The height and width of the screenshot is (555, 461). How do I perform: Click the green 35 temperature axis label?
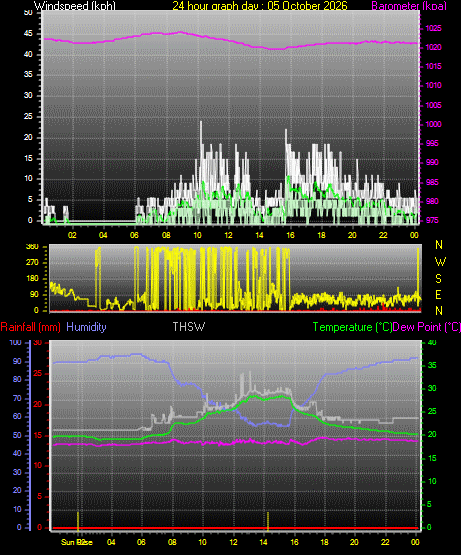(x=432, y=366)
